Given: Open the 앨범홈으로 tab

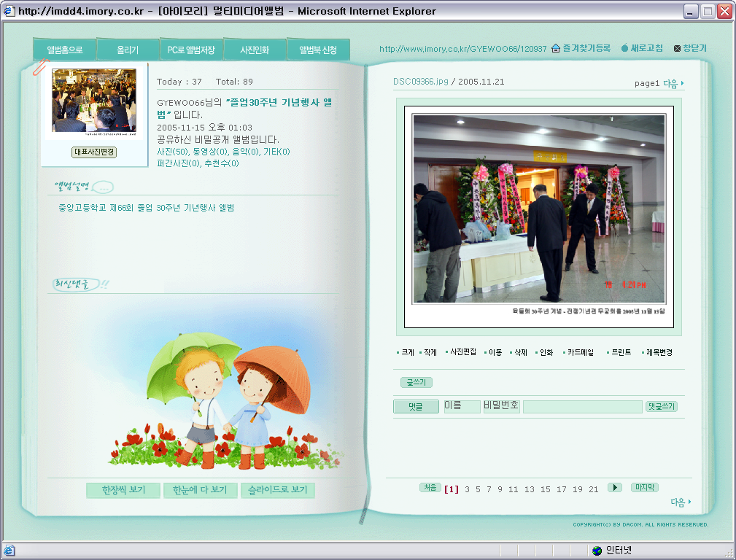Looking at the screenshot, I should point(65,50).
